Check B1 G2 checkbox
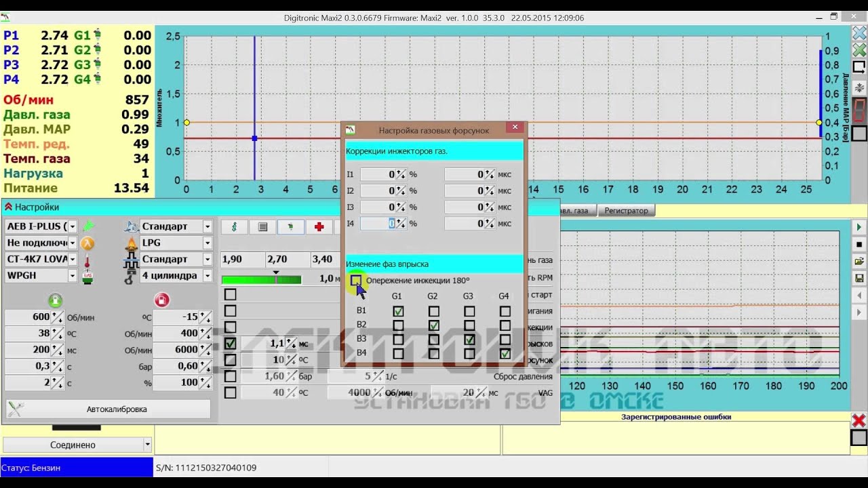The width and height of the screenshot is (868, 488). pos(433,312)
